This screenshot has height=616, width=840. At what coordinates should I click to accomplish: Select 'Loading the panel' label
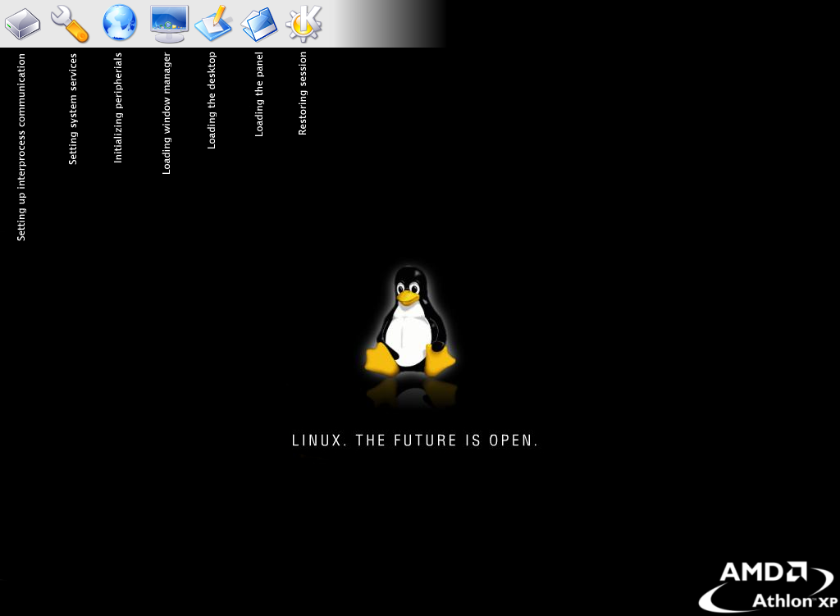[x=258, y=94]
